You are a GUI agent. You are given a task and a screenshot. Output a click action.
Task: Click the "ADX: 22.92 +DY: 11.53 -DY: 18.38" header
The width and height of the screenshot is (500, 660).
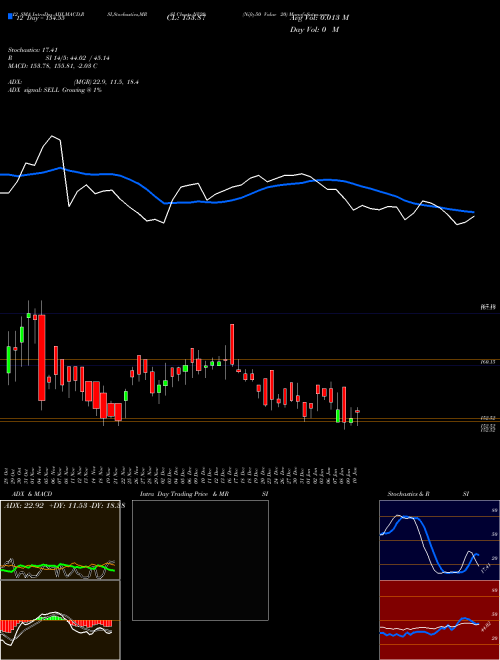(64, 506)
